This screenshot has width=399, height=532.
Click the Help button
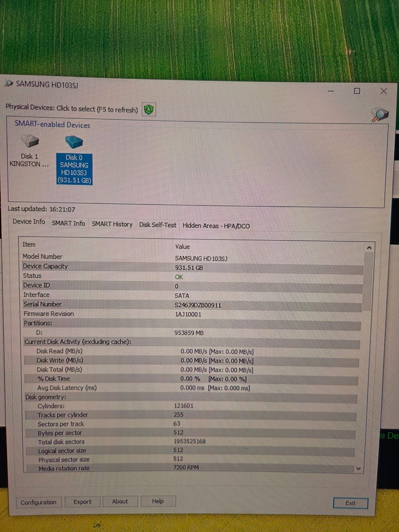tap(158, 501)
